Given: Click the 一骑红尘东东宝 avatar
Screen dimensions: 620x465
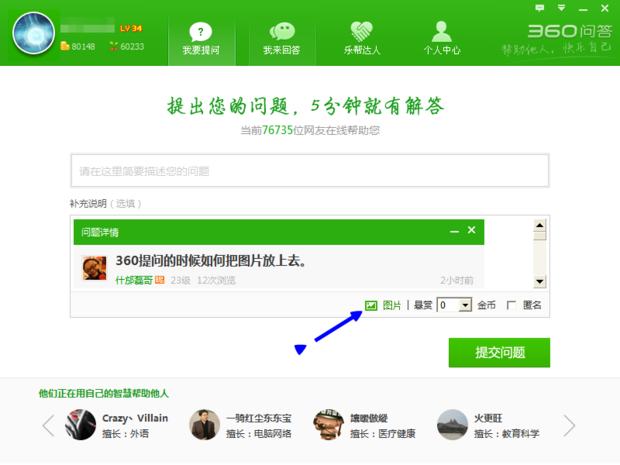Looking at the screenshot, I should [204, 425].
